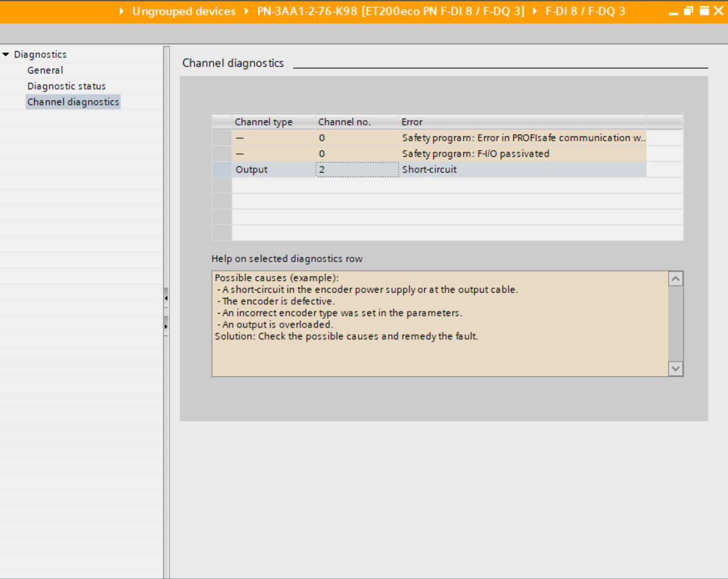Screen dimensions: 728x579
Task: Click the Output channel type cell
Action: pyautogui.click(x=273, y=169)
